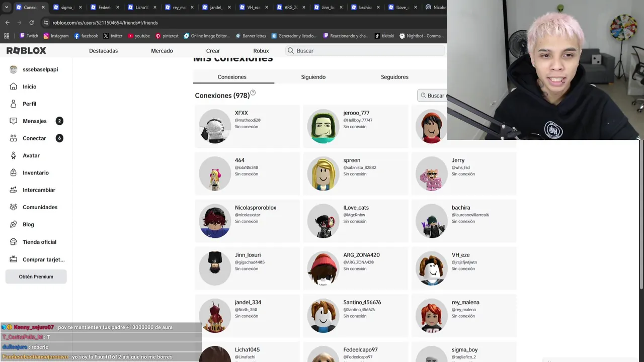Image resolution: width=644 pixels, height=362 pixels.
Task: Click the Buscar connections search box
Action: coord(432,96)
